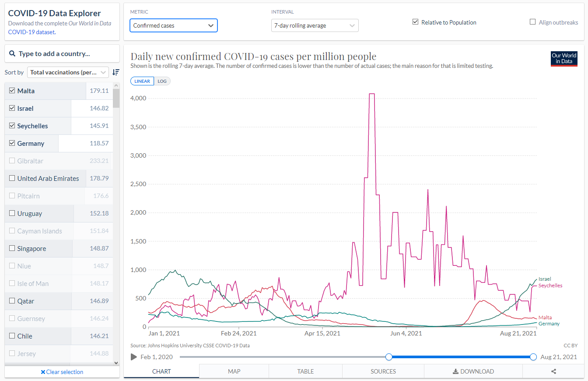Screen dimensions: 588x381
Task: Check the United Arab Emirates checkbox
Action: pyautogui.click(x=12, y=178)
